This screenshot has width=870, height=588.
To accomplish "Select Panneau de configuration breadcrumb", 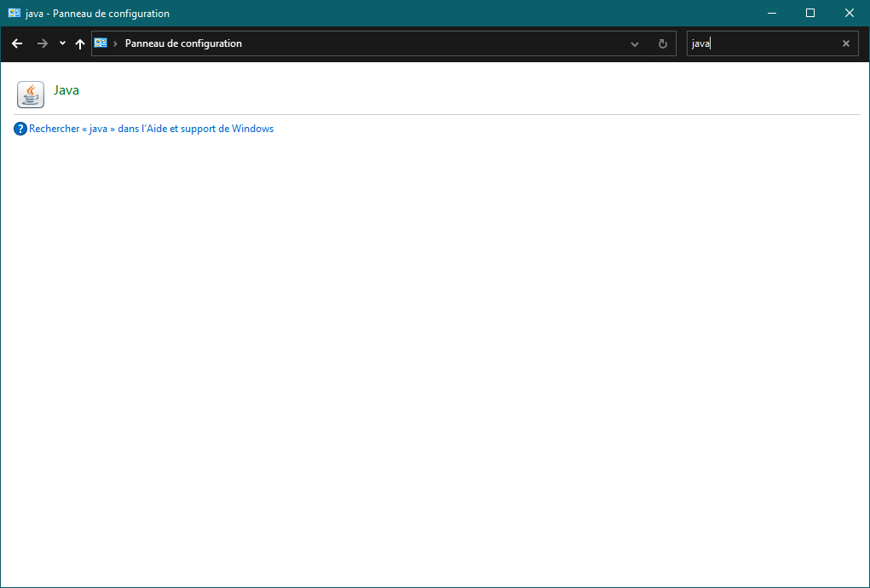I will [183, 43].
